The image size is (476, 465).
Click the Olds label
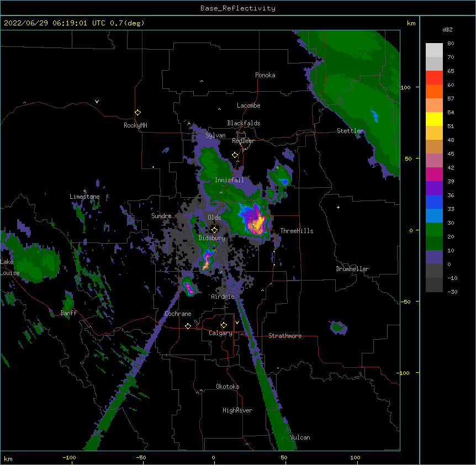point(214,218)
